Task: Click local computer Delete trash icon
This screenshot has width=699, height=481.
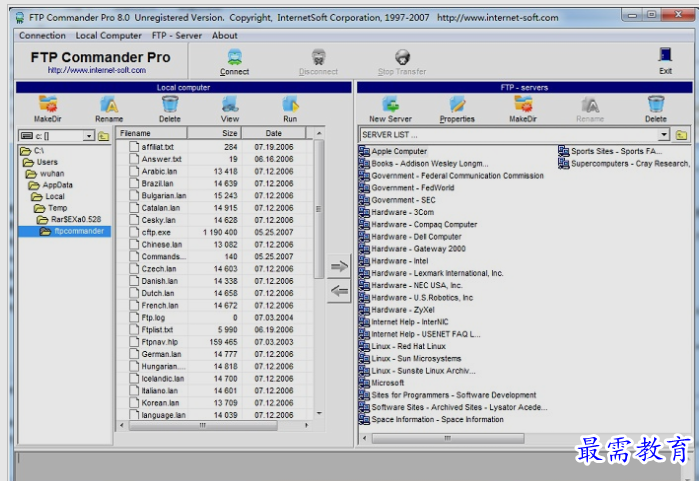Action: pyautogui.click(x=170, y=105)
